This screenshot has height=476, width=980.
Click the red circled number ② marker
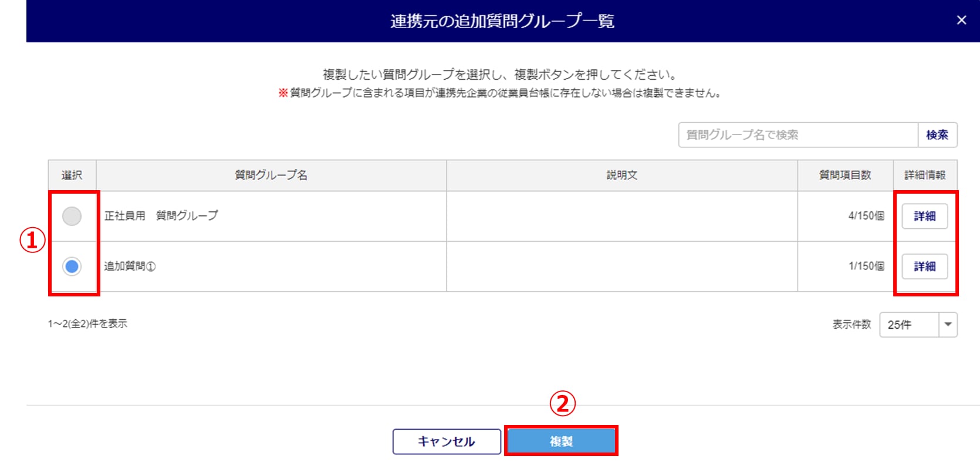562,404
